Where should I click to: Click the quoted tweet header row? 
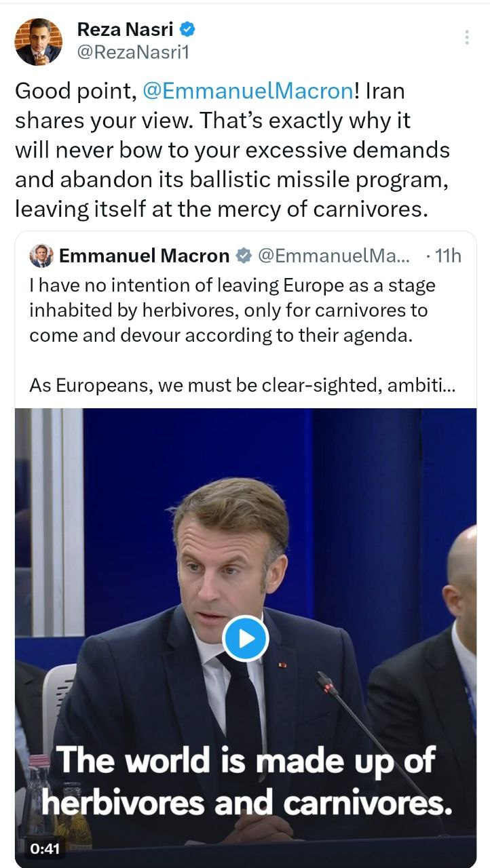click(x=245, y=256)
